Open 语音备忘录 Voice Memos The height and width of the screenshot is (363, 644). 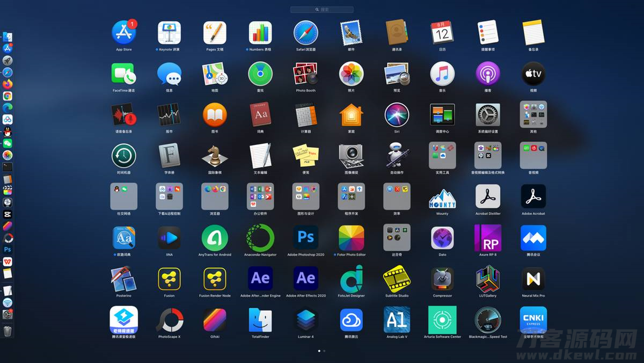point(123,115)
